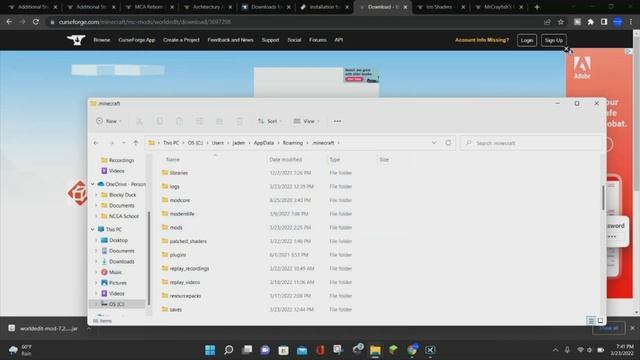Reload the Chrome page

(x=36, y=22)
